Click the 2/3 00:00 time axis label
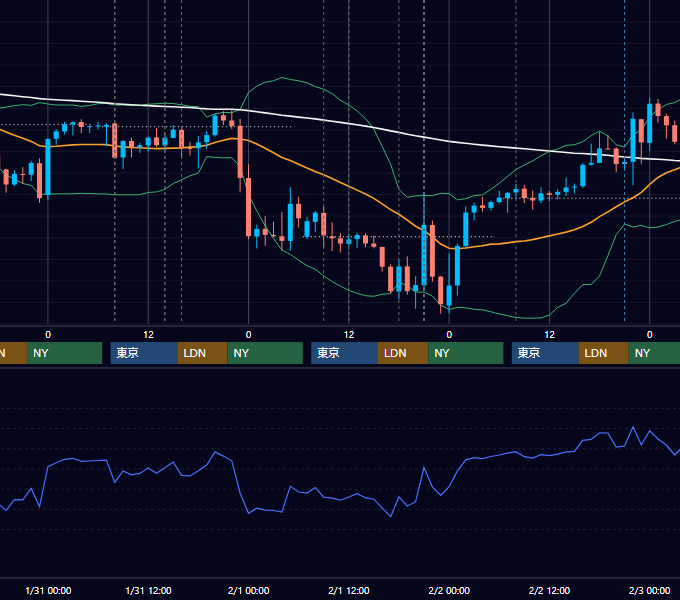This screenshot has width=680, height=600. click(x=649, y=590)
